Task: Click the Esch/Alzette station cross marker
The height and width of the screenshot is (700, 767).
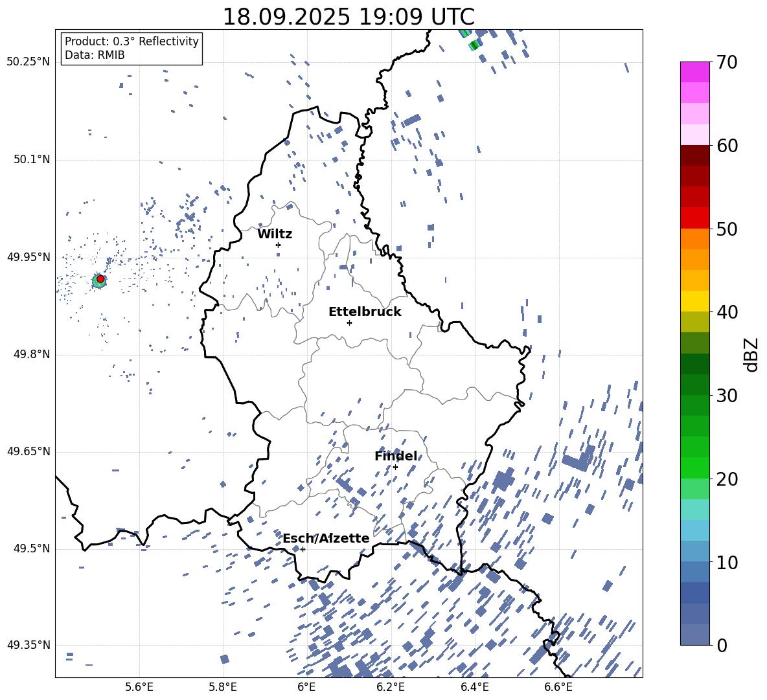Action: click(x=303, y=549)
